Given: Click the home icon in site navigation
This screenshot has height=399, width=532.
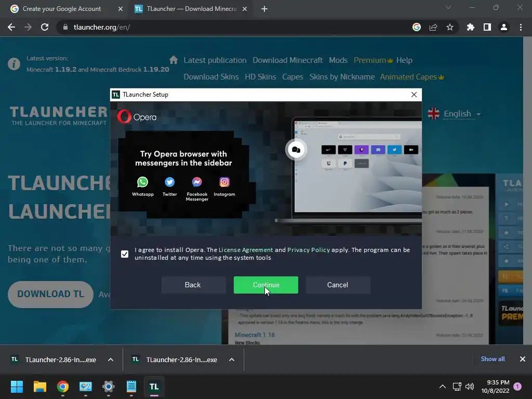Looking at the screenshot, I should (x=174, y=60).
